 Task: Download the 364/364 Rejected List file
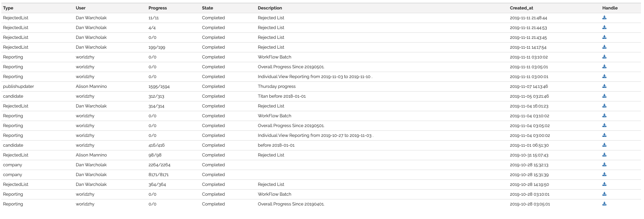click(x=604, y=185)
